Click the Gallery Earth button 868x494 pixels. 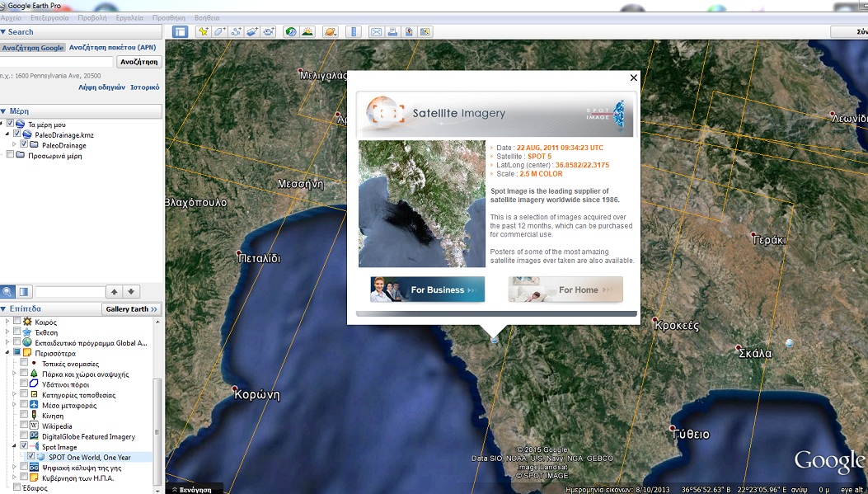(132, 309)
